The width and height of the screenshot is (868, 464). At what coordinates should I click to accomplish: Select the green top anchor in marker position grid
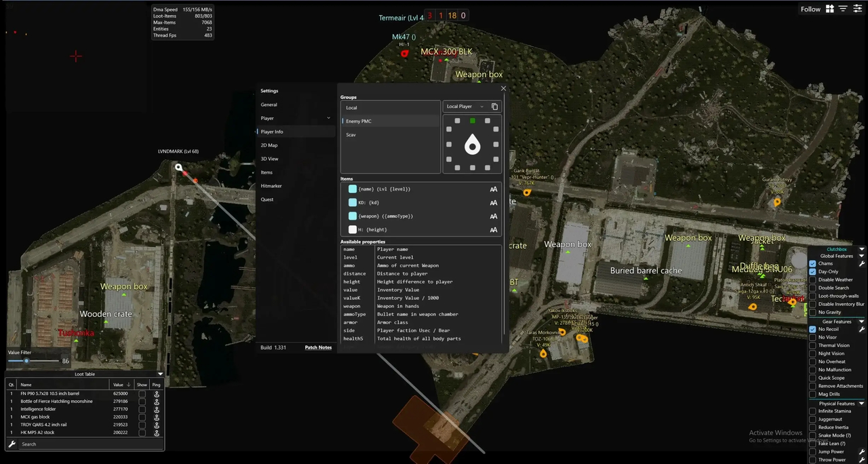pos(473,121)
